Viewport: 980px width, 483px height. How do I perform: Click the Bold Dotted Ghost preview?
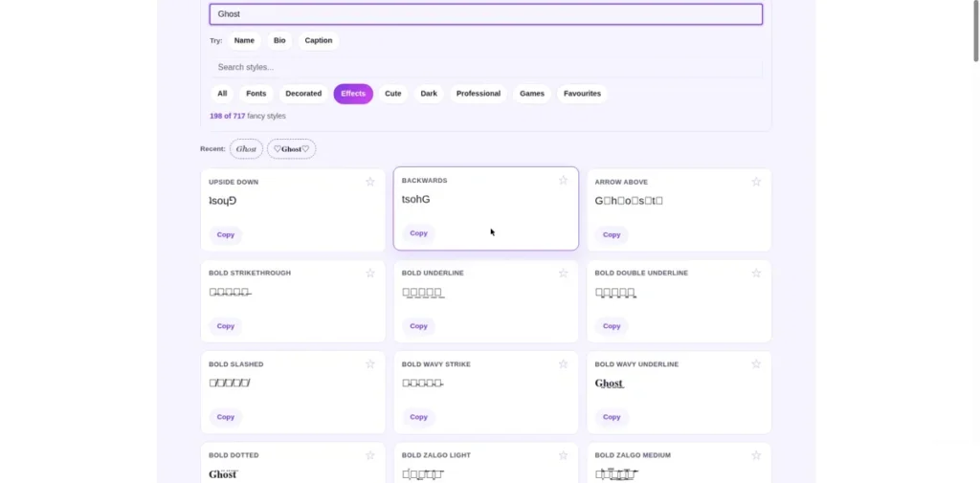(x=222, y=474)
